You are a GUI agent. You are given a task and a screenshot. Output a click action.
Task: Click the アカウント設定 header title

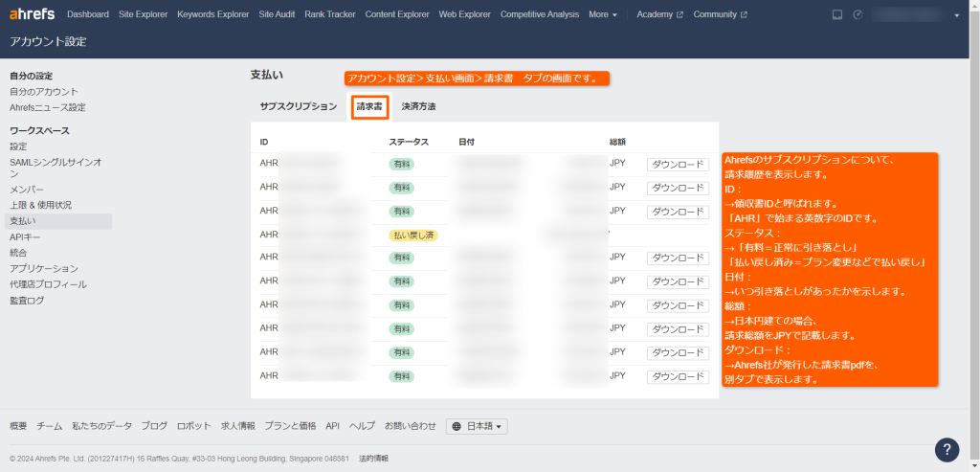pyautogui.click(x=48, y=42)
